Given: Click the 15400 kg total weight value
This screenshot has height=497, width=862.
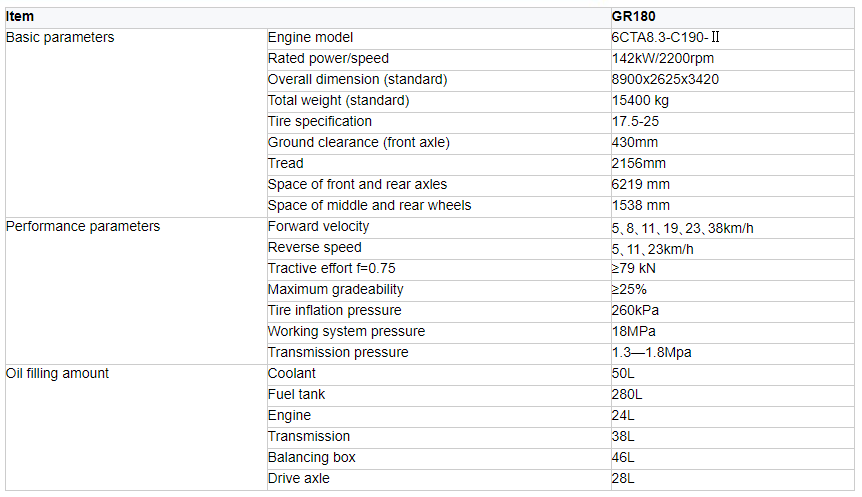Looking at the screenshot, I should (640, 100).
